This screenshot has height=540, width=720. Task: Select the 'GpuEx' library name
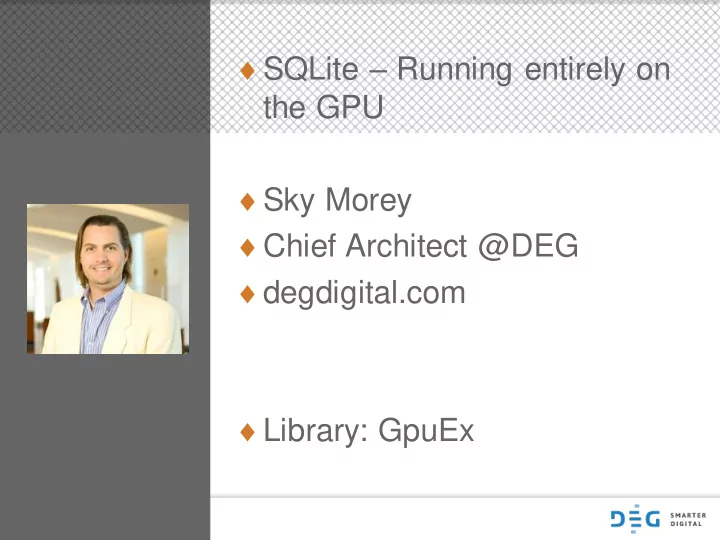click(426, 430)
